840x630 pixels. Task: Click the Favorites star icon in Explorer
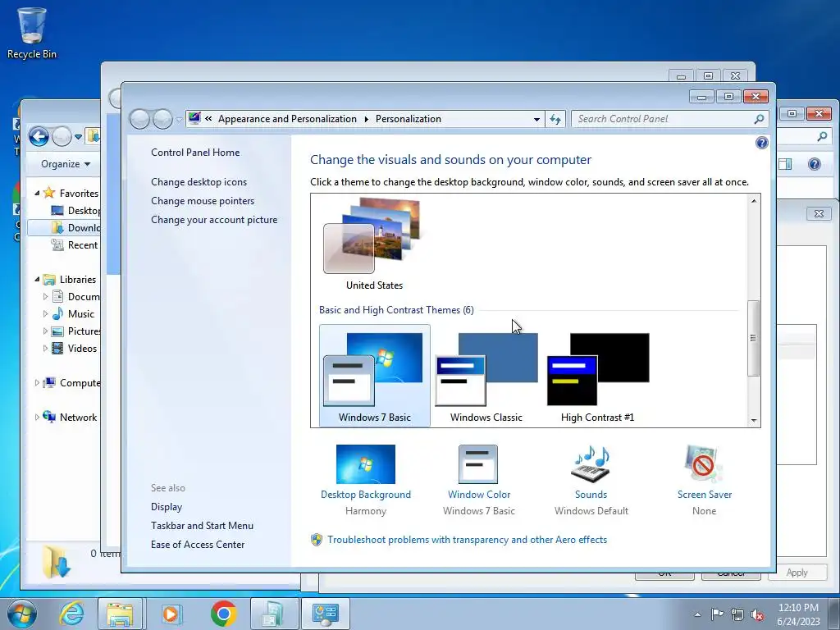pyautogui.click(x=49, y=193)
